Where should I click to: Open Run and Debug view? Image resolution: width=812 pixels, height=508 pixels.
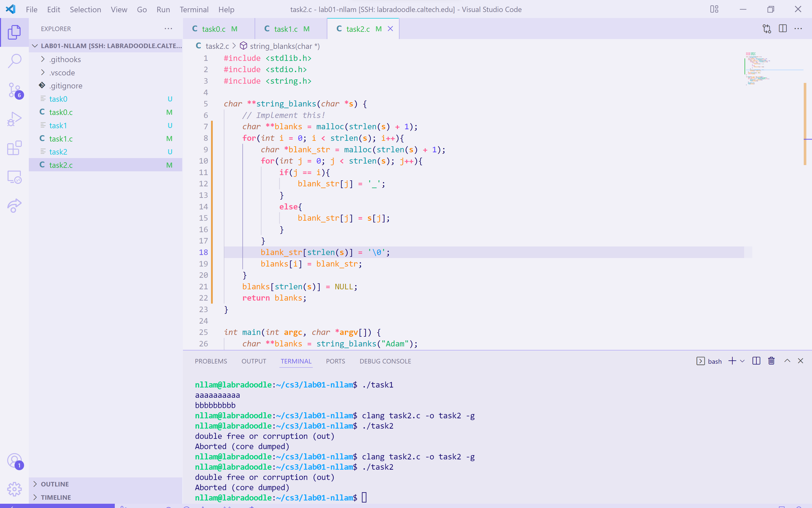pos(15,119)
